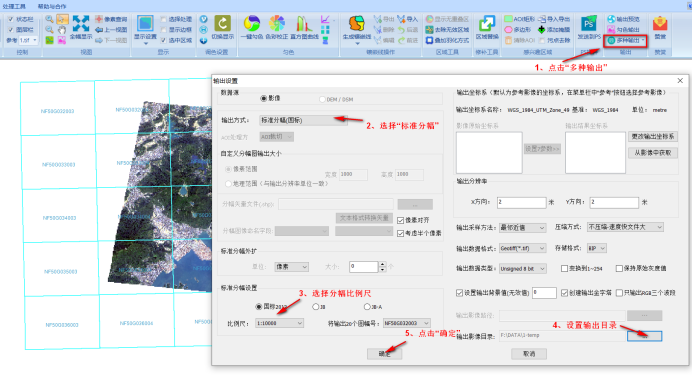Toggle the 像素对齐 pixel align checkbox
The height and width of the screenshot is (379, 692).
[401, 220]
